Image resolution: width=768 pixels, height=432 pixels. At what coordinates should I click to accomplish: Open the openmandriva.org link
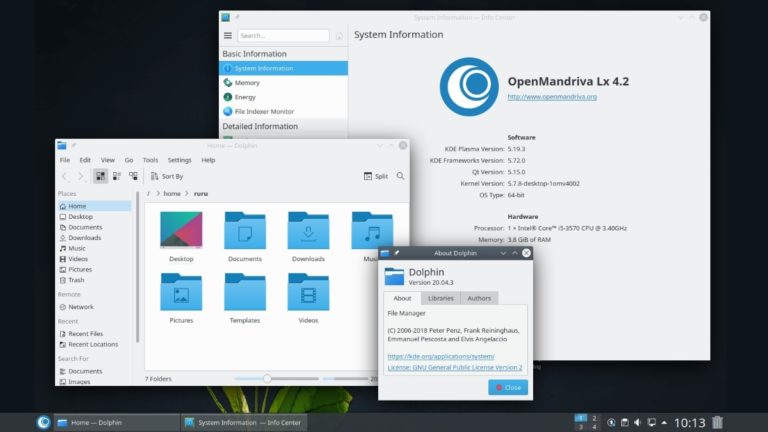(552, 97)
